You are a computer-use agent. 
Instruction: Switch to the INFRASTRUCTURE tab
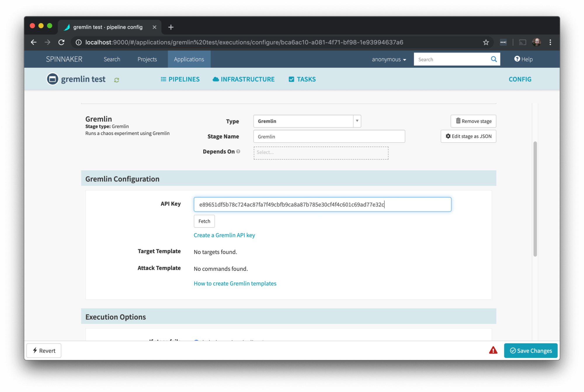click(244, 79)
